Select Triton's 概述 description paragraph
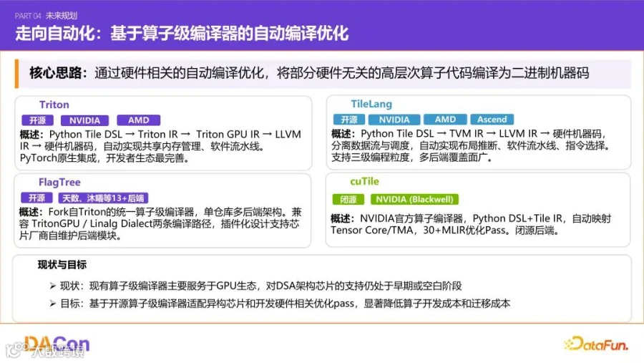644x363 pixels. coord(160,146)
